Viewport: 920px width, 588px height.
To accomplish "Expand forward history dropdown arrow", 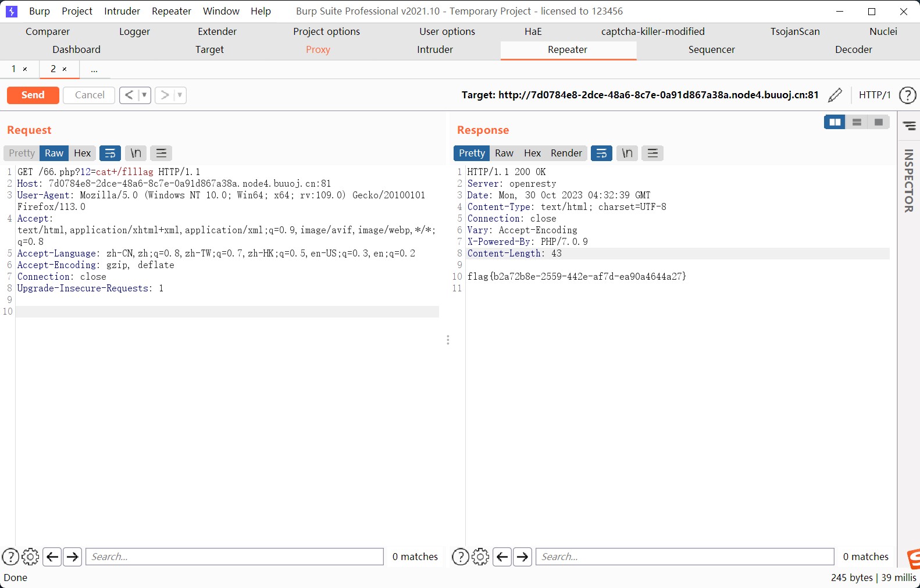I will click(180, 95).
